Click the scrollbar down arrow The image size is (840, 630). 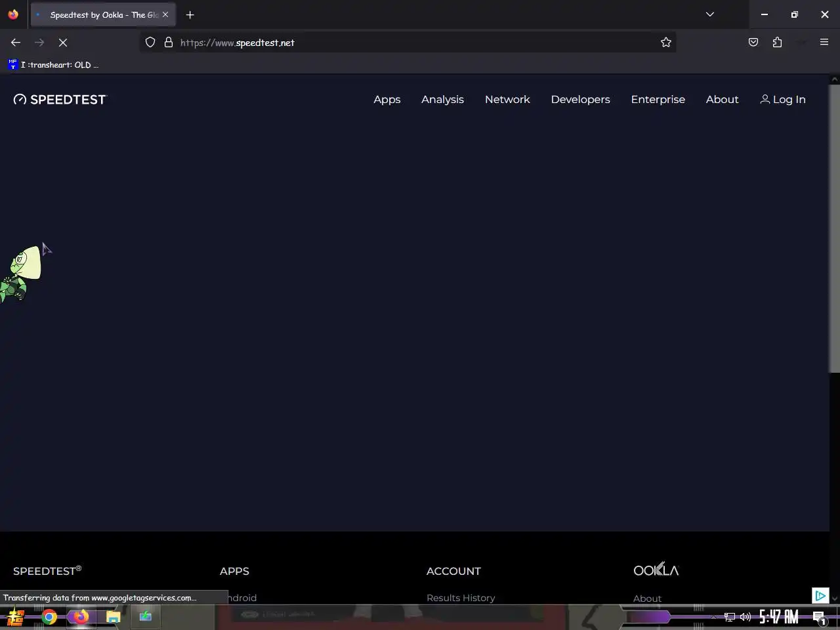click(x=834, y=598)
